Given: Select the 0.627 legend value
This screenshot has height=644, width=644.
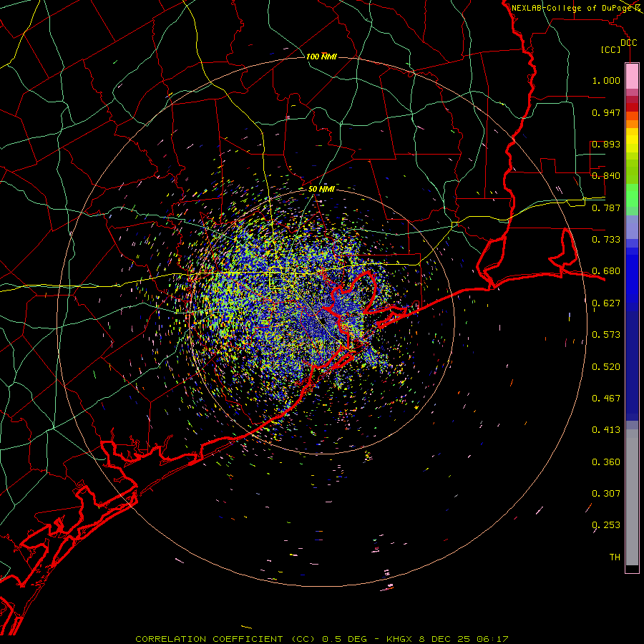Looking at the screenshot, I should coord(606,303).
